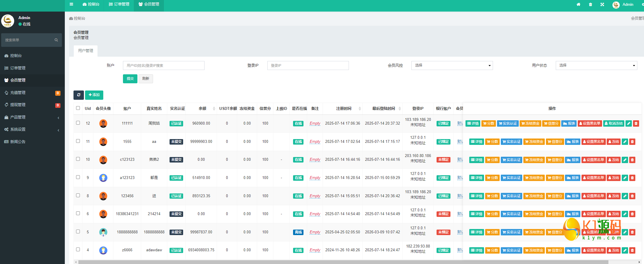
Task: Click the 登录IP input field
Action: pyautogui.click(x=308, y=65)
